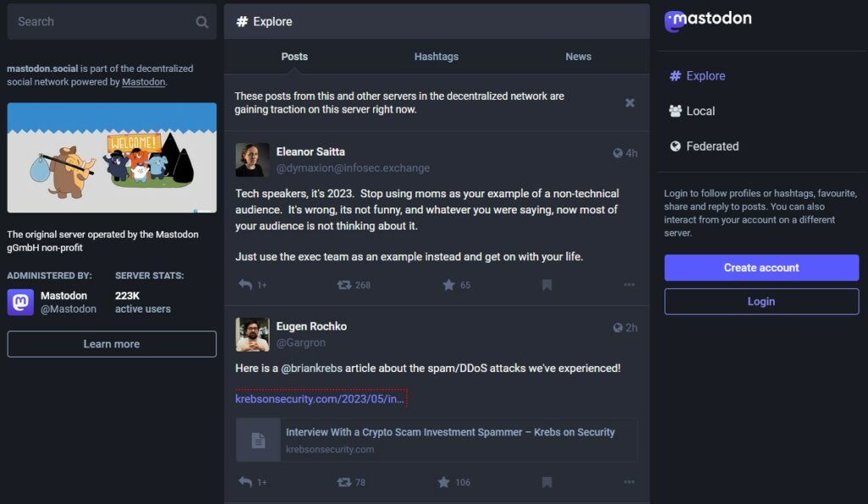Image resolution: width=868 pixels, height=504 pixels.
Task: Boost Eugen Rochko's post
Action: [x=344, y=483]
